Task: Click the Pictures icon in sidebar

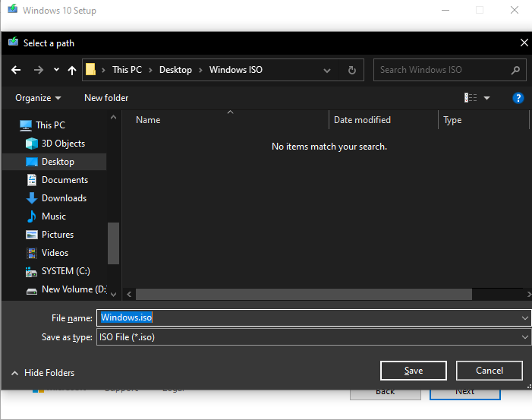Action: point(32,235)
